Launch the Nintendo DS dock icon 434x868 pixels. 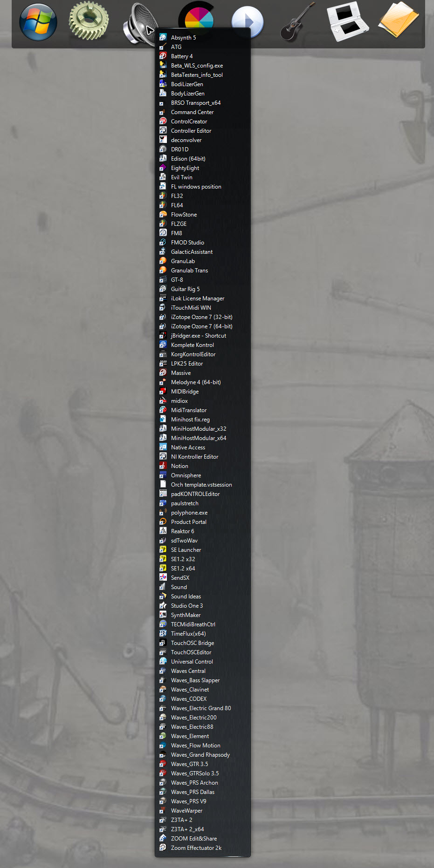pos(347,21)
